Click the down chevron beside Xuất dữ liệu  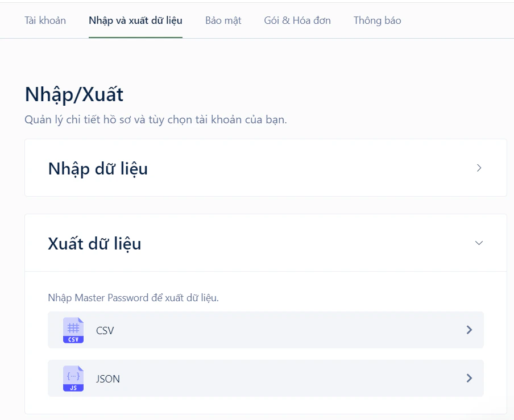coord(478,243)
